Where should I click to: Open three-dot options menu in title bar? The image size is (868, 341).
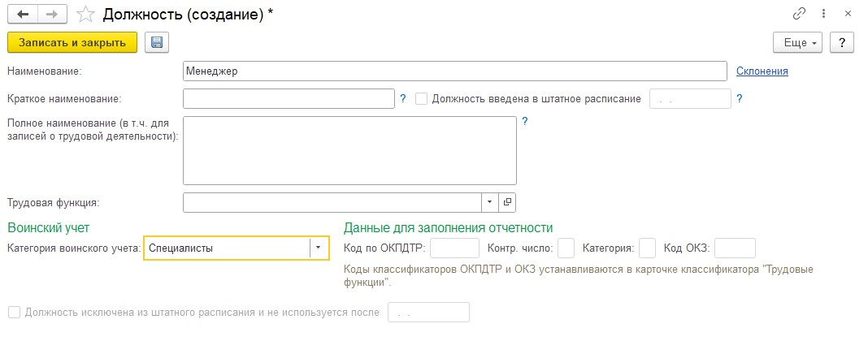click(824, 15)
